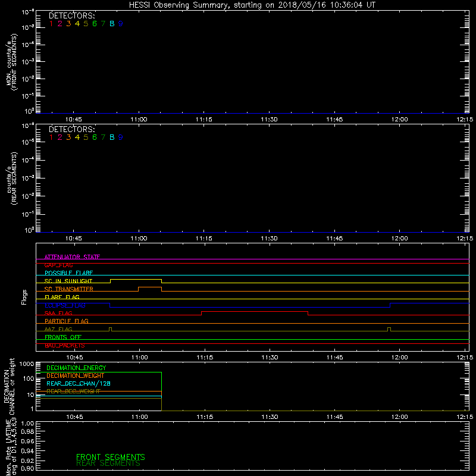Click the 11:00 tick label under the decimation plot

pos(140,417)
